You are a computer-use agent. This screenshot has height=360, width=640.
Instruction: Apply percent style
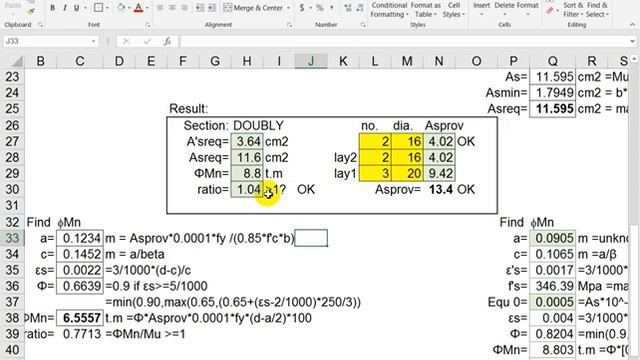[320, 8]
